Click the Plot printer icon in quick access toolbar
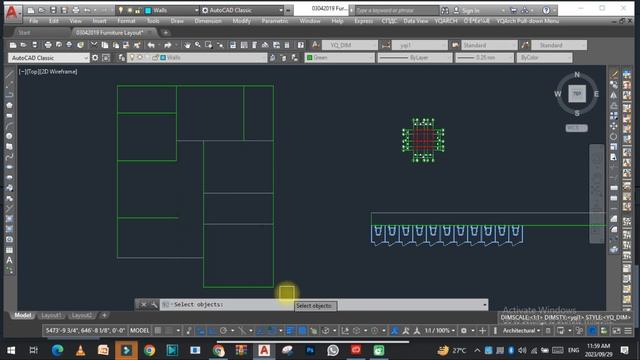 [x=76, y=10]
